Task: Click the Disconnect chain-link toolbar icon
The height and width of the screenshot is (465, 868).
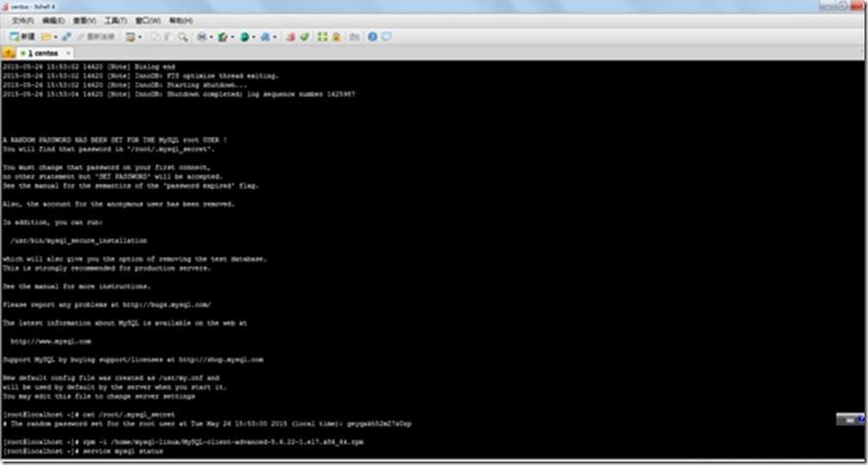Action: (67, 36)
